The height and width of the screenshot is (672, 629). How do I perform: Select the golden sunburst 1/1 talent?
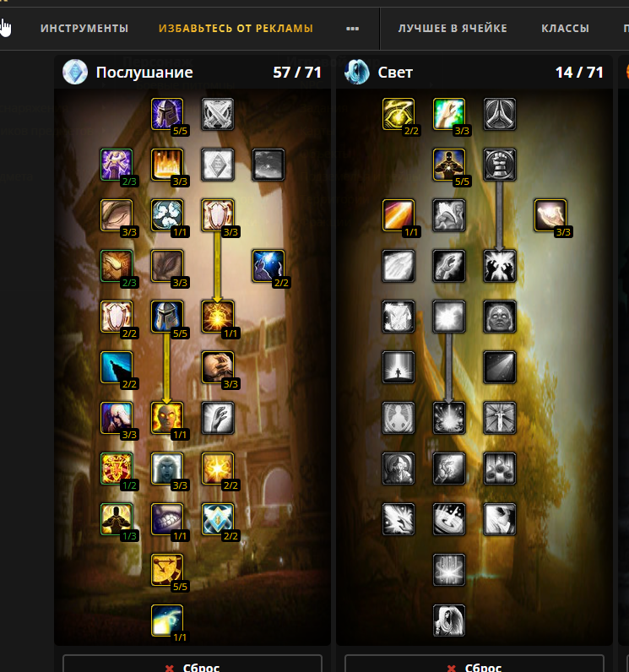pos(218,317)
